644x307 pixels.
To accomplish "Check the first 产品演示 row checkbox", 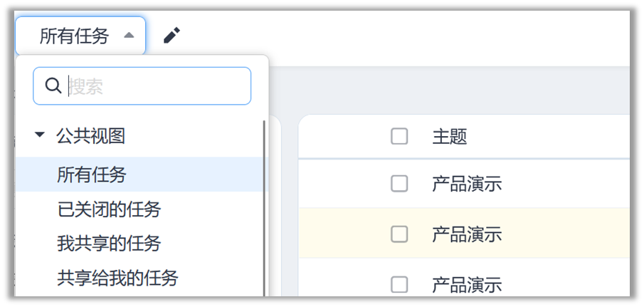I will pyautogui.click(x=399, y=184).
